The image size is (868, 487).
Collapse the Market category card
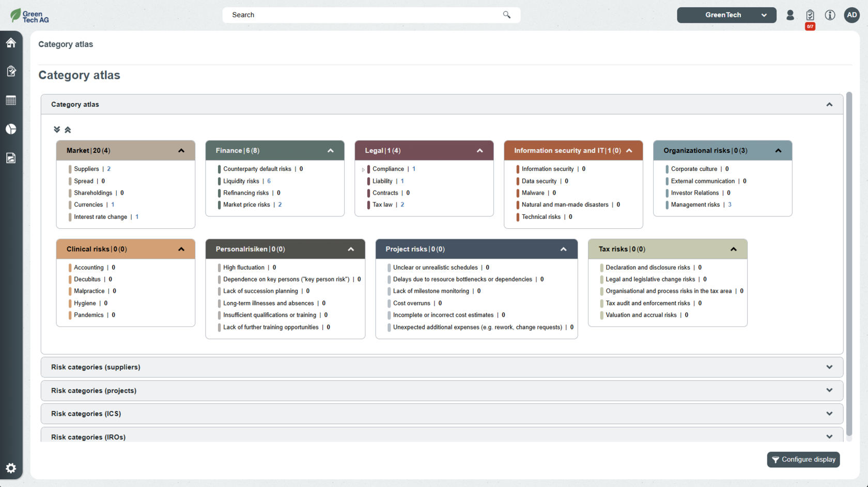(181, 151)
